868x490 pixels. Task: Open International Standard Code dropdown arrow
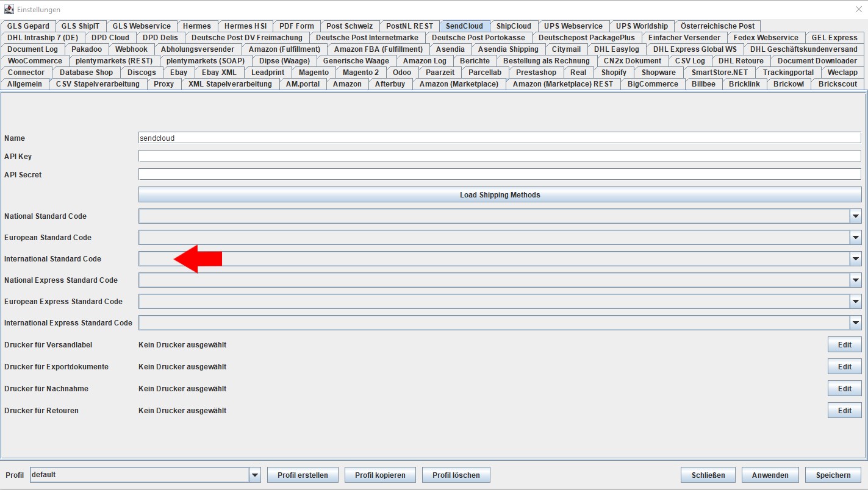tap(856, 259)
